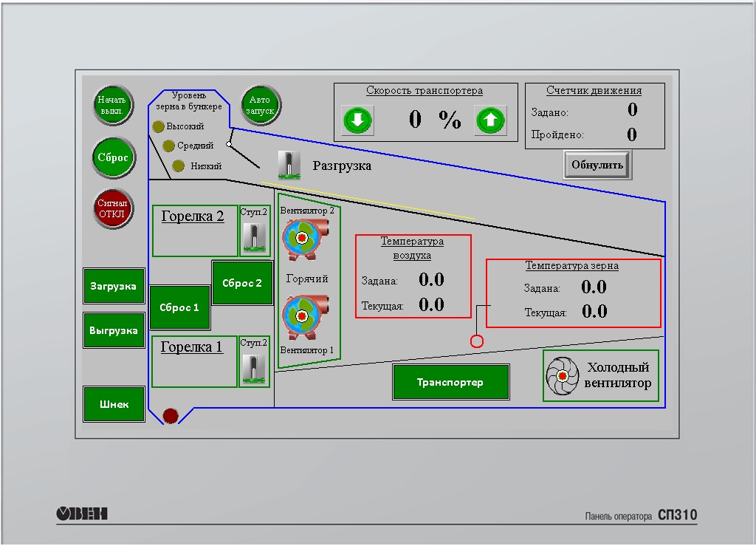
Task: Toggle Горелка 1 Ступ.2 switch
Action: 254,369
